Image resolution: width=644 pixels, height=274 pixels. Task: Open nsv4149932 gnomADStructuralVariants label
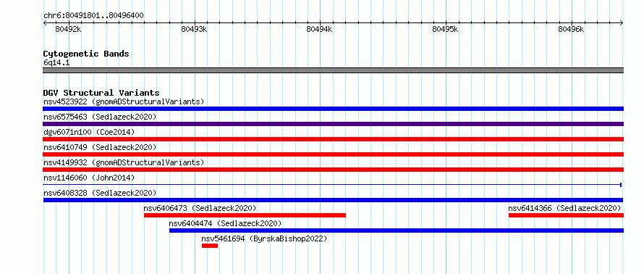(124, 162)
